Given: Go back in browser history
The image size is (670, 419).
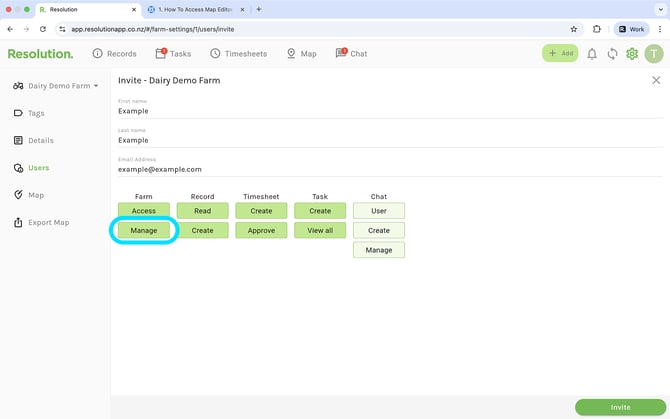Looking at the screenshot, I should (10, 29).
